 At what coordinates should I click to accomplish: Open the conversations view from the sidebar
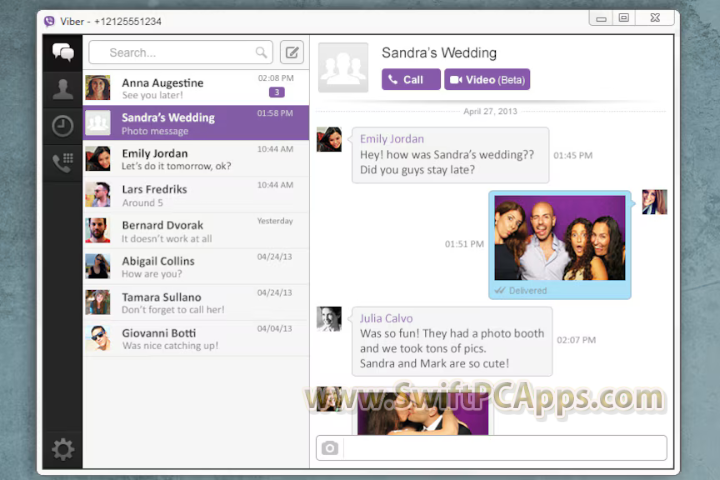point(63,52)
